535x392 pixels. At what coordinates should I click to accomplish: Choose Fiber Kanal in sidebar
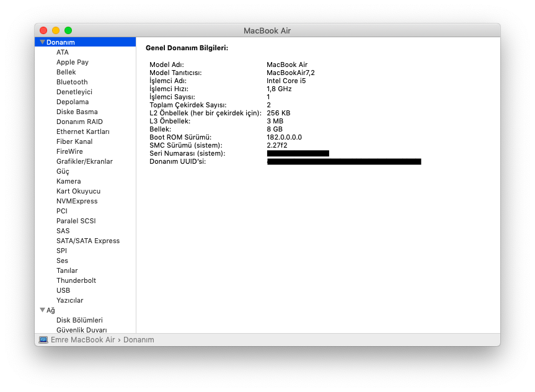[74, 141]
